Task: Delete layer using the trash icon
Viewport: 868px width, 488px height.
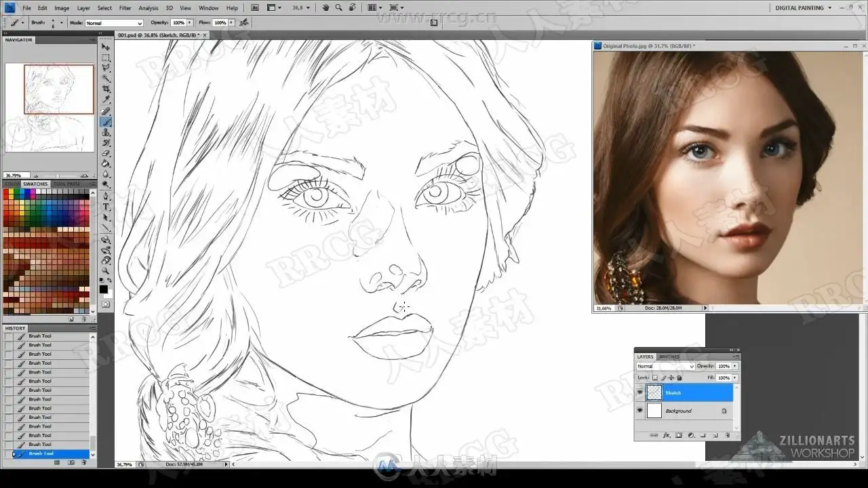Action: tap(727, 435)
